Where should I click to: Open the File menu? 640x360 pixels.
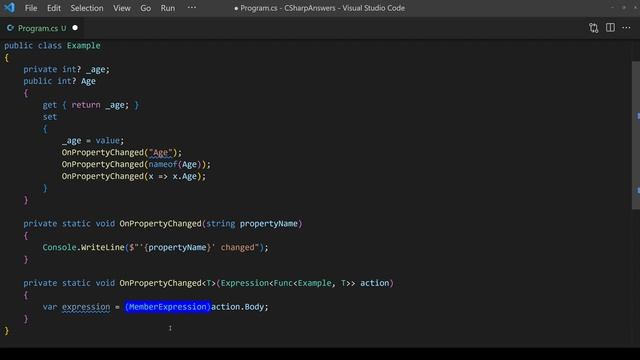pos(31,8)
